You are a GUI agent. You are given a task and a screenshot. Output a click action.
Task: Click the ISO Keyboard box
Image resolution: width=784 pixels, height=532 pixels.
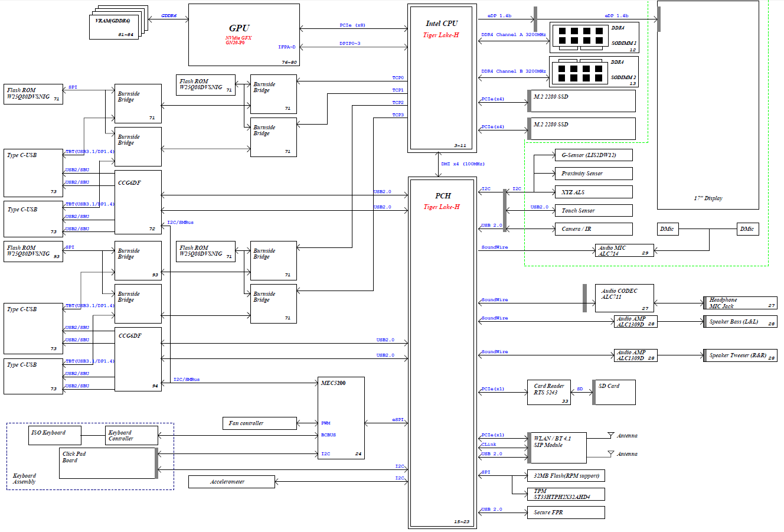(54, 436)
